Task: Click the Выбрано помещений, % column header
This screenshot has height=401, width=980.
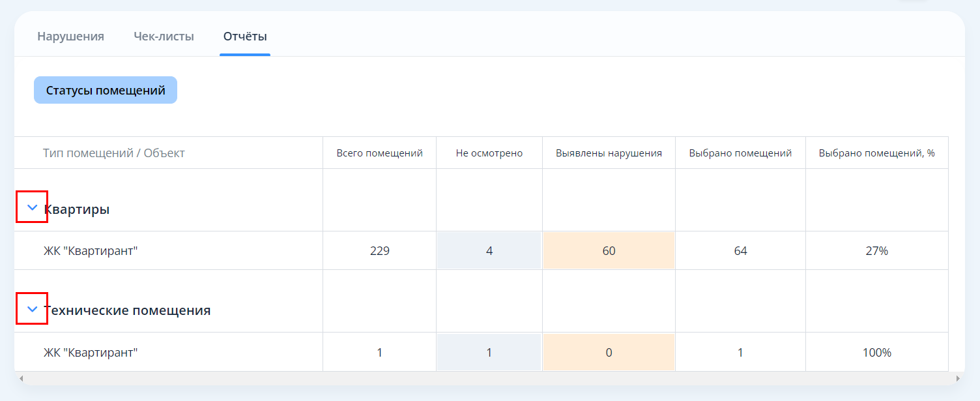Action: pos(876,153)
